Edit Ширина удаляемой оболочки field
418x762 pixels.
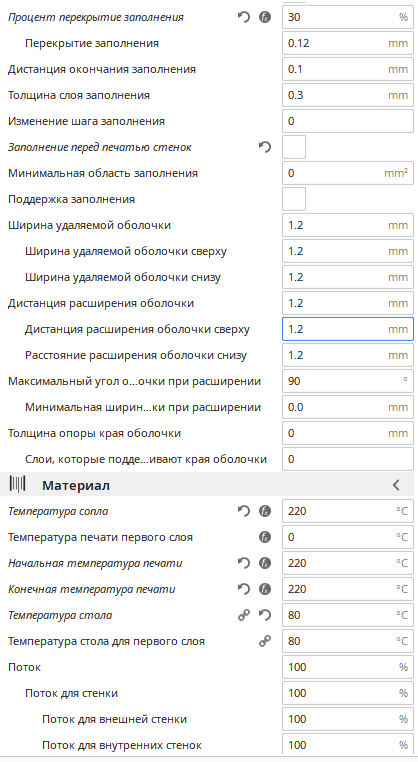click(x=348, y=225)
